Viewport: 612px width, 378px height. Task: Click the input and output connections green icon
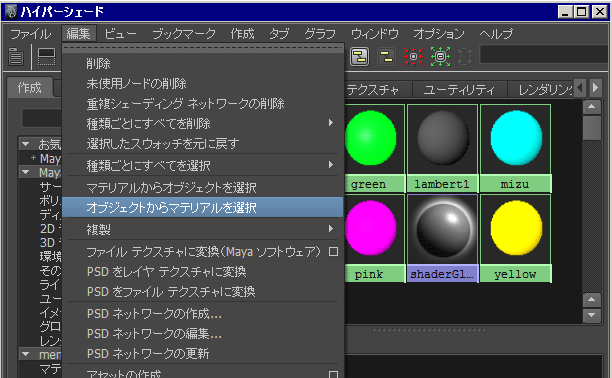pos(440,57)
